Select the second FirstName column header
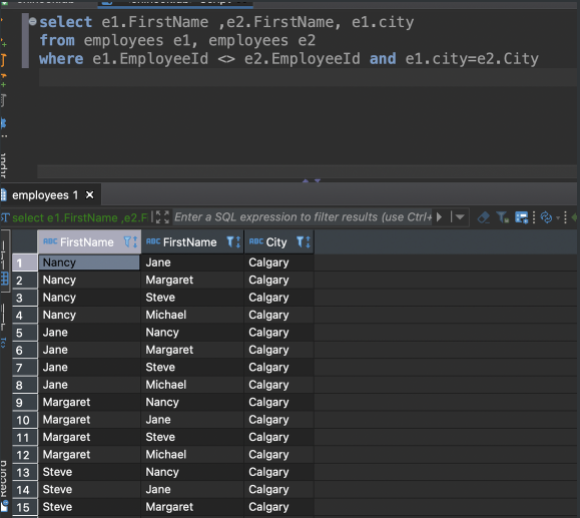The width and height of the screenshot is (580, 518). coord(192,242)
